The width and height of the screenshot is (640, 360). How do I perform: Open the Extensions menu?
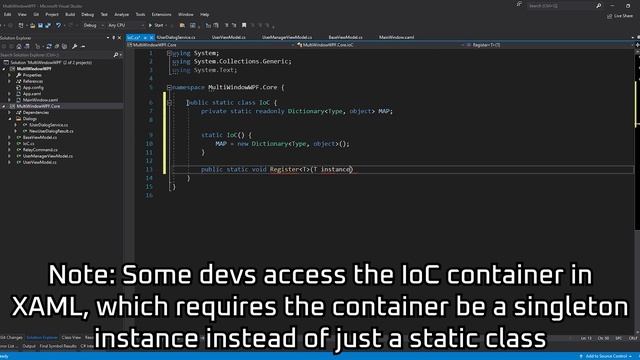coord(161,14)
